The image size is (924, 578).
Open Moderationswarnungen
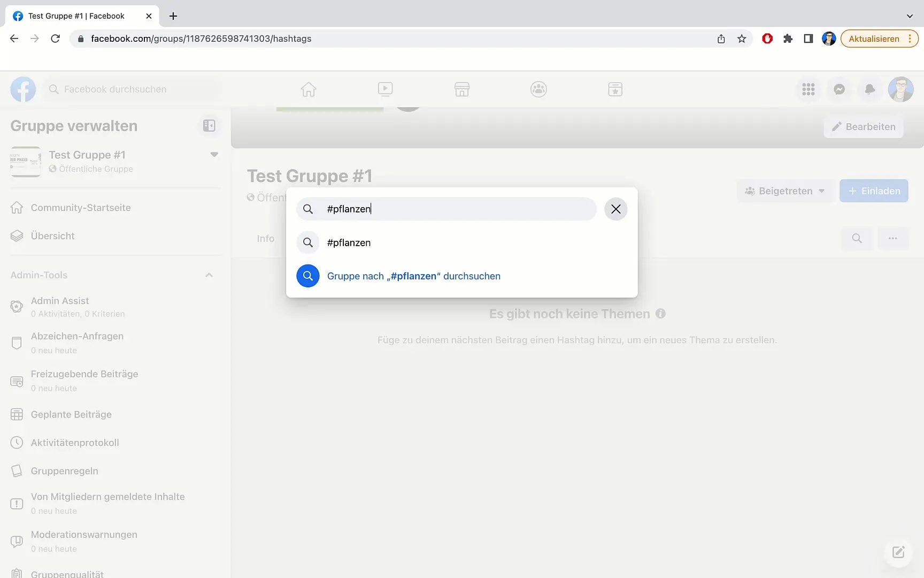pos(114,541)
